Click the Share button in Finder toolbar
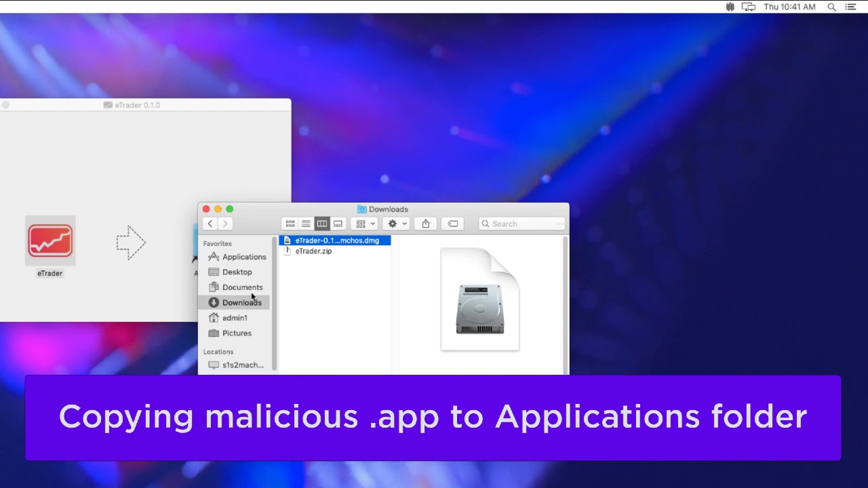The image size is (868, 488). click(426, 224)
